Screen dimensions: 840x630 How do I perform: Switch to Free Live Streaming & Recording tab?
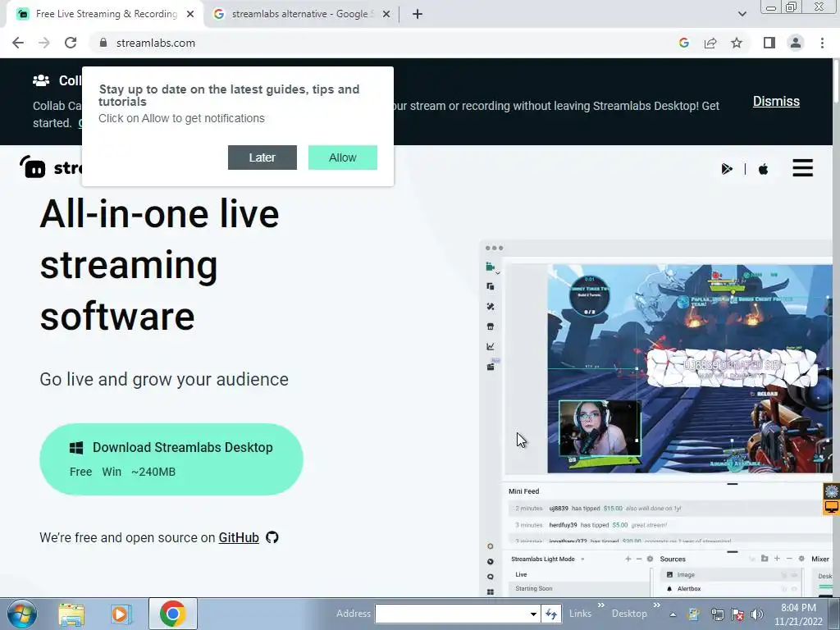(106, 14)
